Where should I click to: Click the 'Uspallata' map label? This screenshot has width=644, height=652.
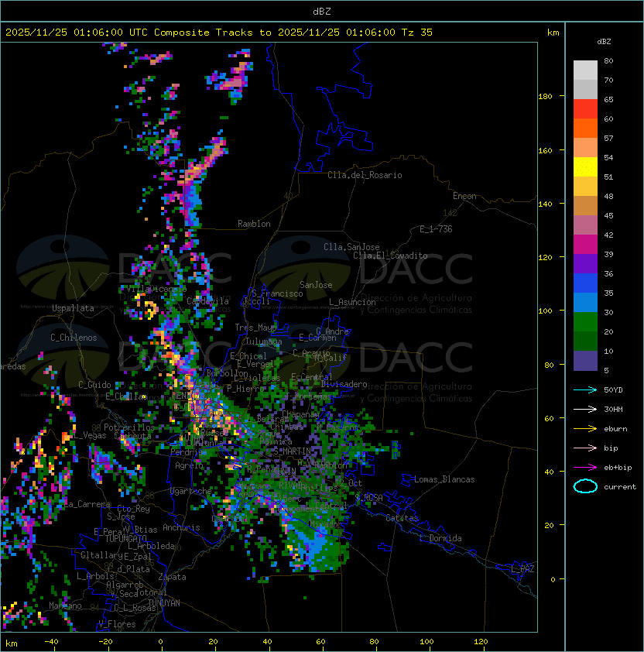point(73,308)
